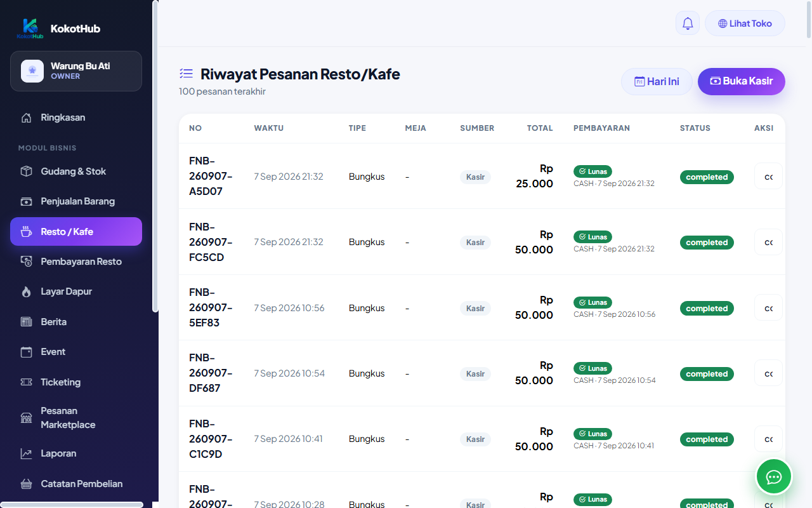Click the Ticketing ticket icon
The height and width of the screenshot is (508, 812).
point(26,382)
